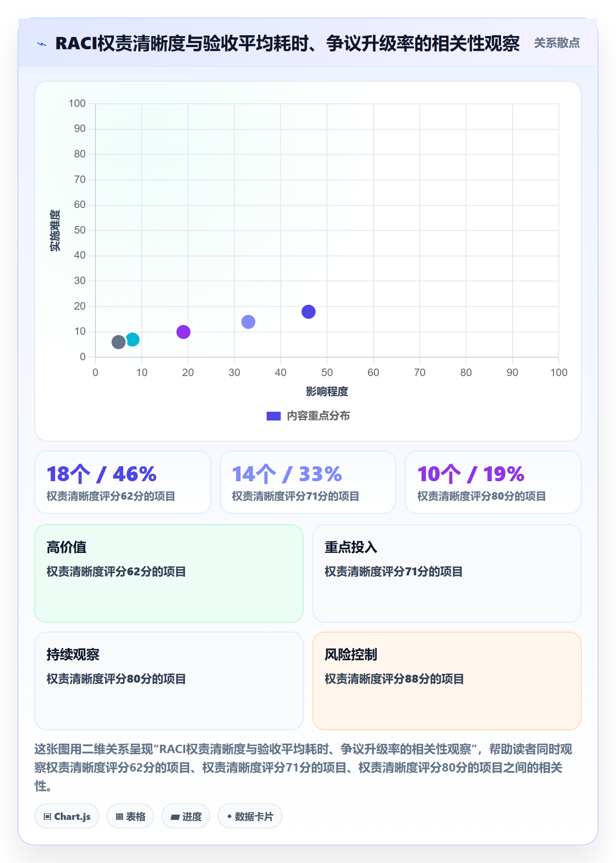Click the 进度 tag

[186, 816]
